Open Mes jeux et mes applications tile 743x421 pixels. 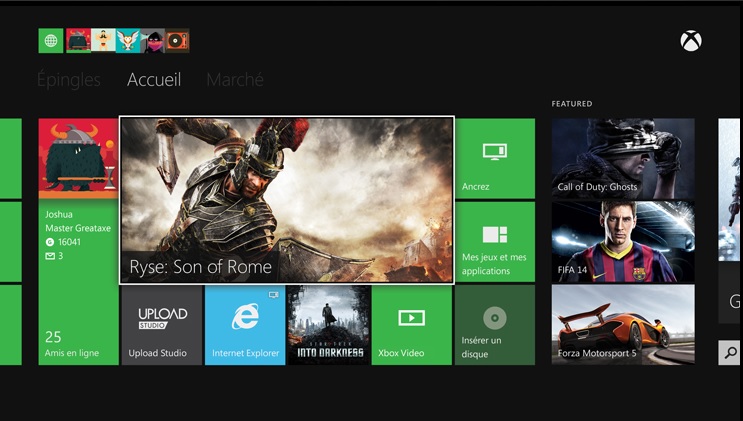click(x=495, y=242)
